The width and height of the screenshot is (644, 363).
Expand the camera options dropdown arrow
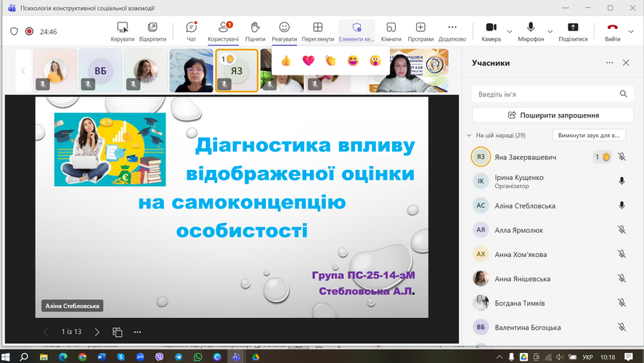[x=510, y=31]
